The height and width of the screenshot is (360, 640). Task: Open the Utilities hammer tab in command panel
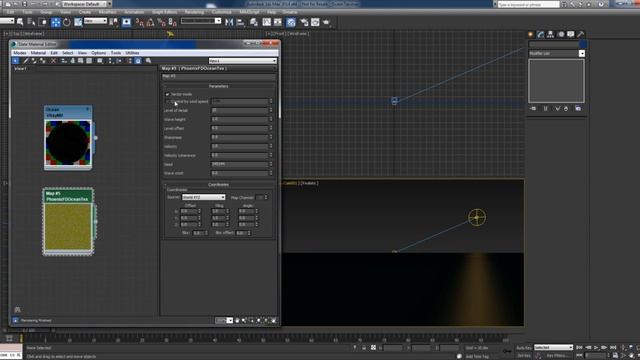coord(580,34)
